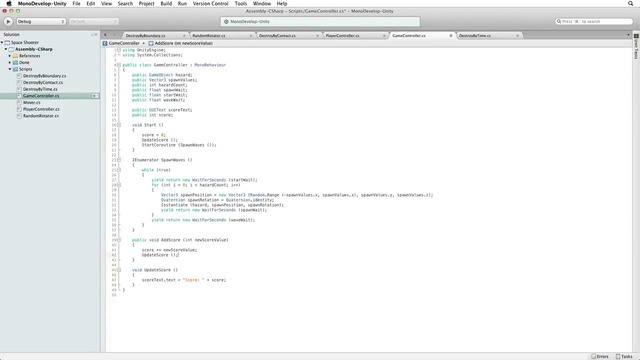Collapse the Assembly-CSharp project node

tap(6, 49)
